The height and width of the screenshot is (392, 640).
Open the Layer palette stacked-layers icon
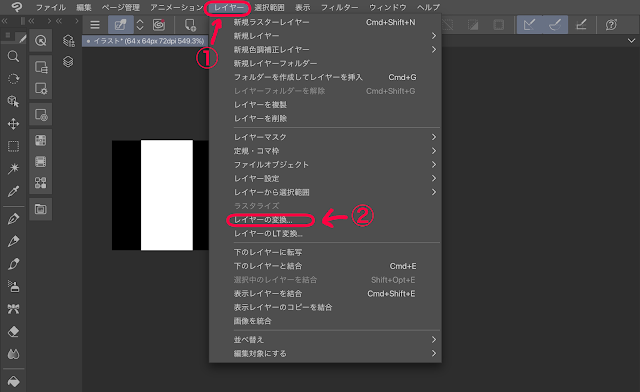point(68,62)
